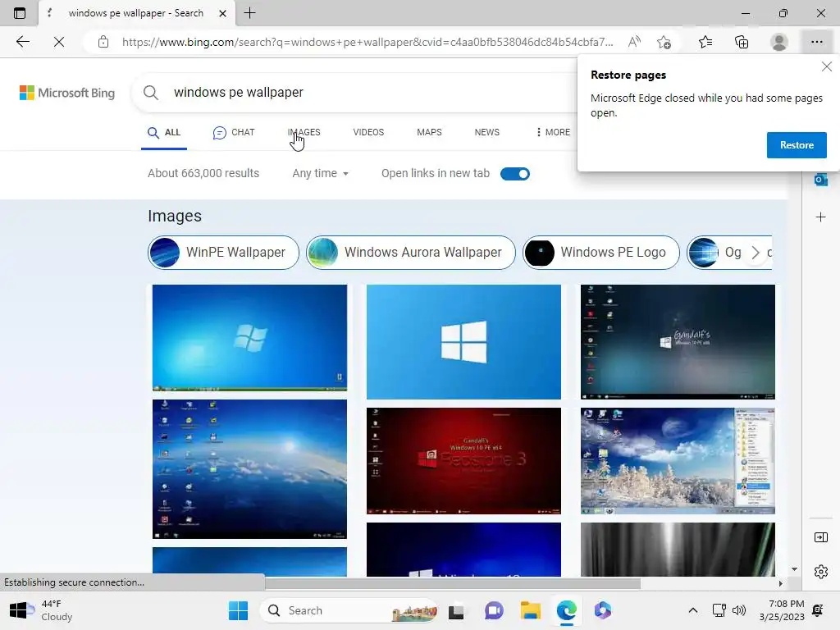
Task: Expand the MORE search categories
Action: pyautogui.click(x=553, y=132)
